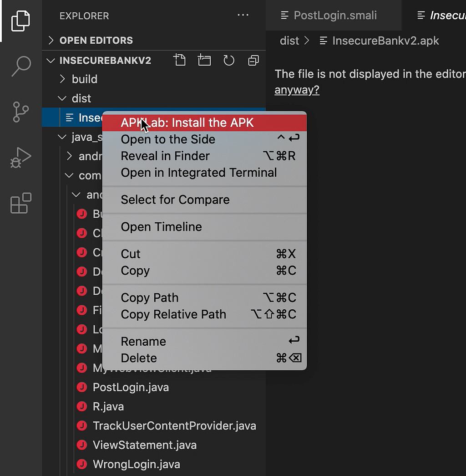Image resolution: width=466 pixels, height=476 pixels.
Task: Collapse the dist folder
Action: tap(62, 99)
